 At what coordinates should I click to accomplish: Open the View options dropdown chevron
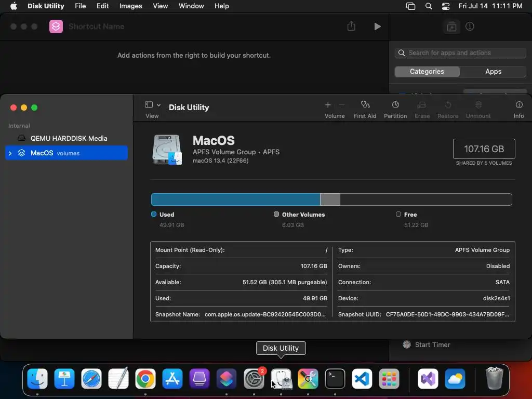(x=158, y=105)
